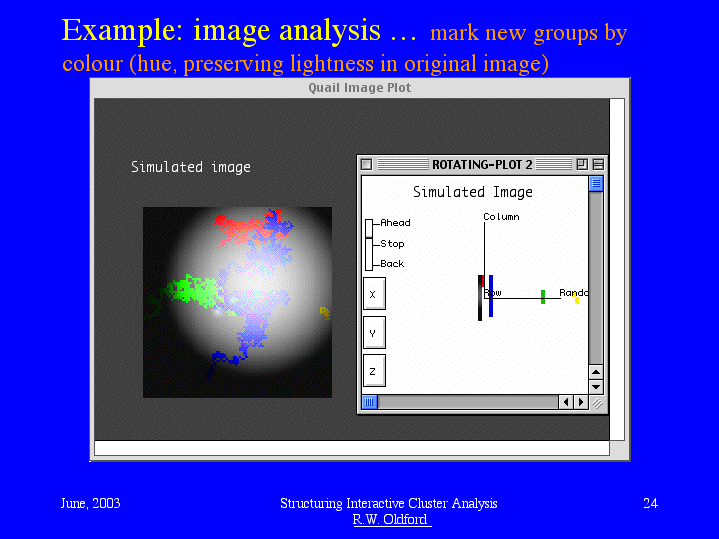The height and width of the screenshot is (539, 719).
Task: Set rotation slider to Ahead
Action: pyautogui.click(x=369, y=224)
